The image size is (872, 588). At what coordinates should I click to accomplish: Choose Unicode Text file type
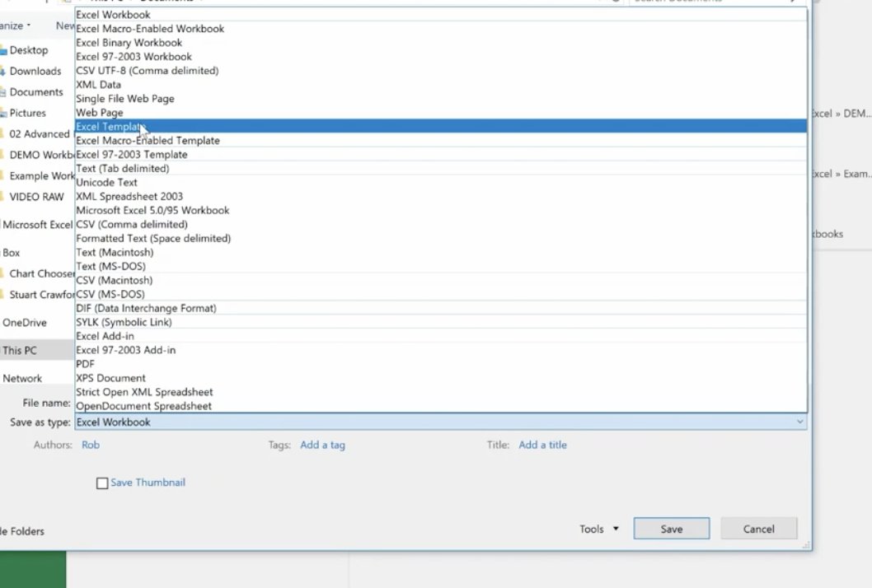point(441,182)
